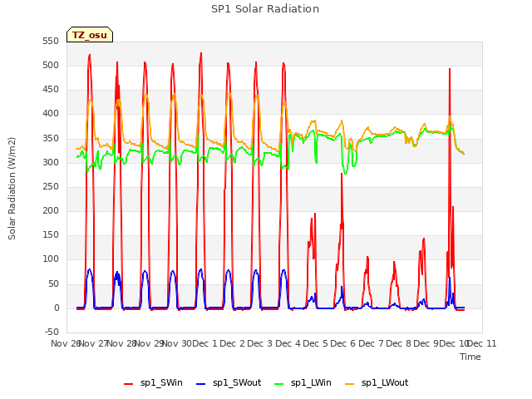
Task: Select the sp1_LWin legend entry
Action: pos(303,382)
